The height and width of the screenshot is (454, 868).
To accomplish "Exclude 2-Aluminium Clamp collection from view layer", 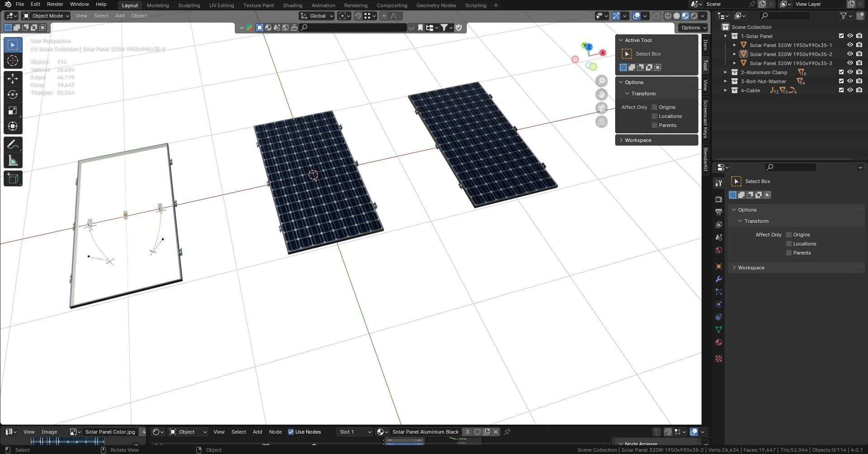I will (x=841, y=72).
